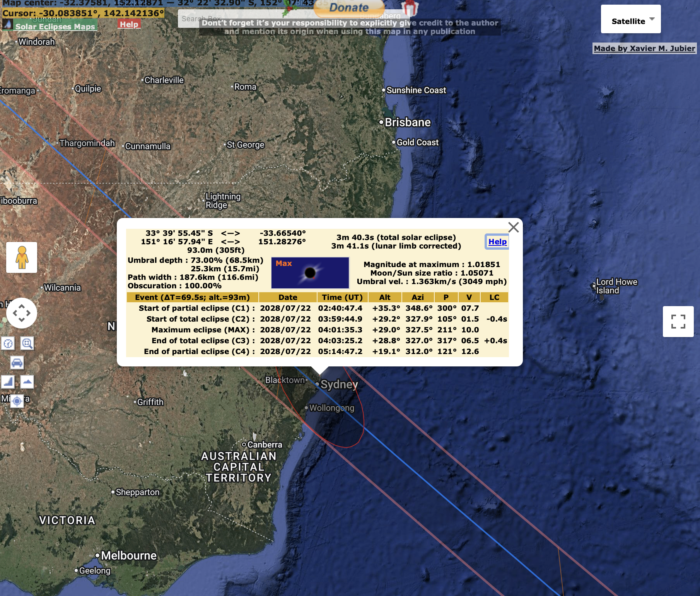This screenshot has height=596, width=700.
Task: Click the Obscuration 100.00% text
Action: click(174, 286)
